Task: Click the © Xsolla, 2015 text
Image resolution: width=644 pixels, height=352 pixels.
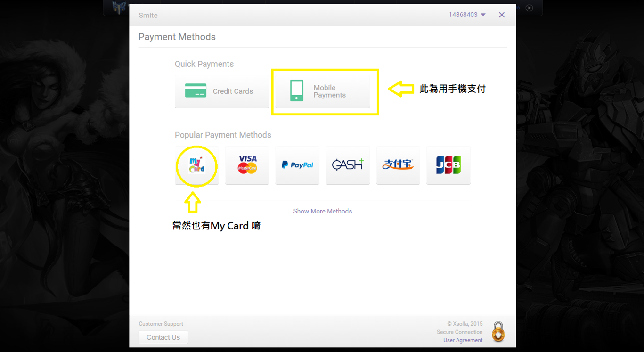Action: pos(465,324)
